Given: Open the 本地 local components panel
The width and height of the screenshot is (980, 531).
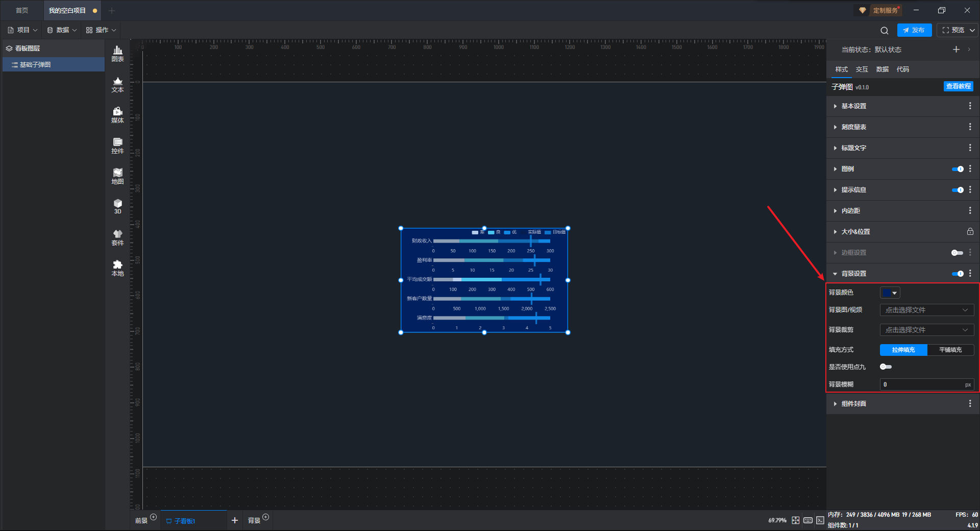Looking at the screenshot, I should pyautogui.click(x=117, y=268).
